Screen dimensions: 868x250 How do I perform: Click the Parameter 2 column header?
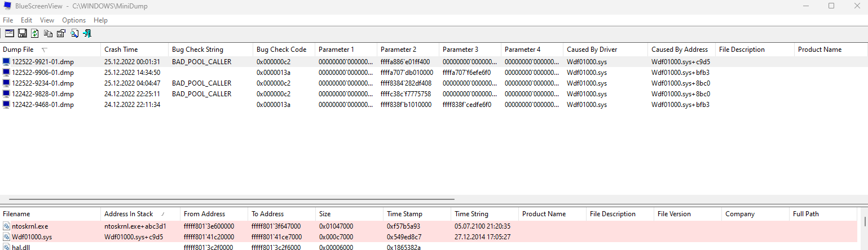pyautogui.click(x=408, y=50)
